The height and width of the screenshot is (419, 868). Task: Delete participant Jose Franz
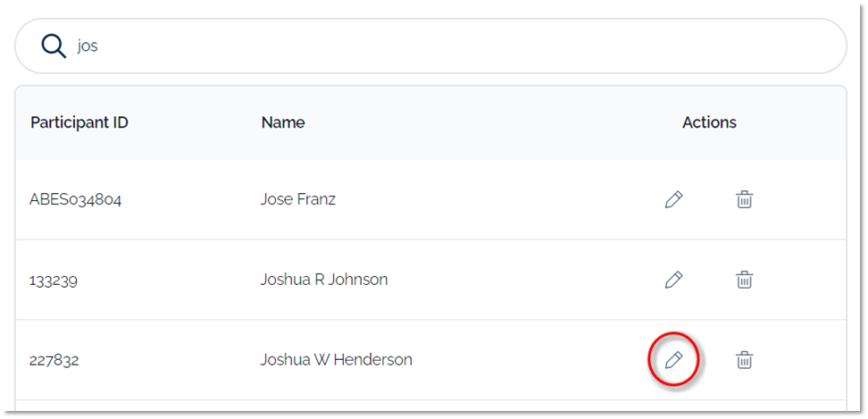point(744,199)
